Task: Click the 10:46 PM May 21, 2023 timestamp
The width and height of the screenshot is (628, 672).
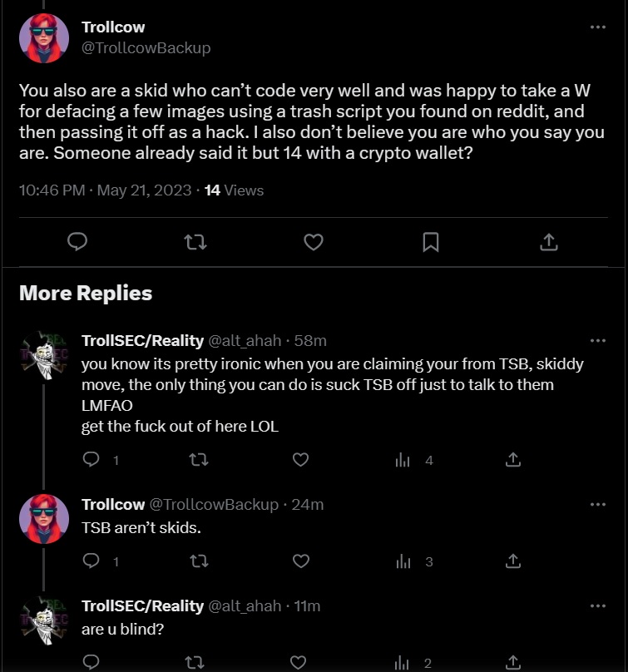Action: point(105,190)
